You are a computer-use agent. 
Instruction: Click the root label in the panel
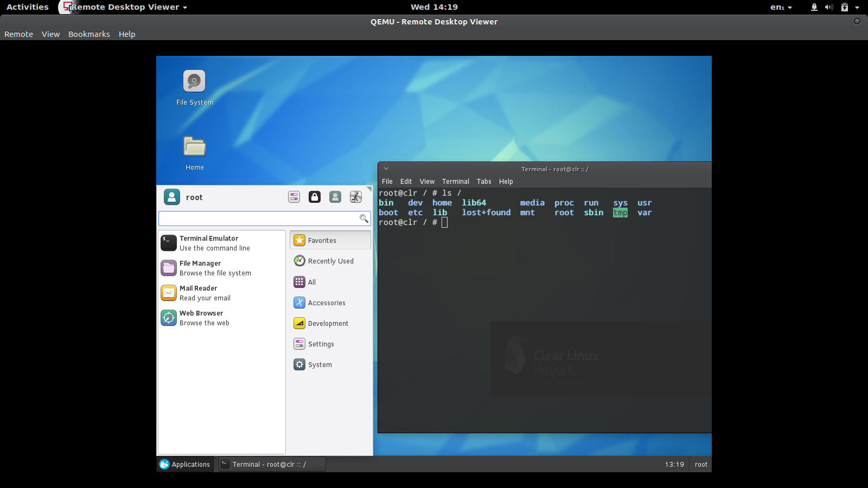[x=701, y=464]
